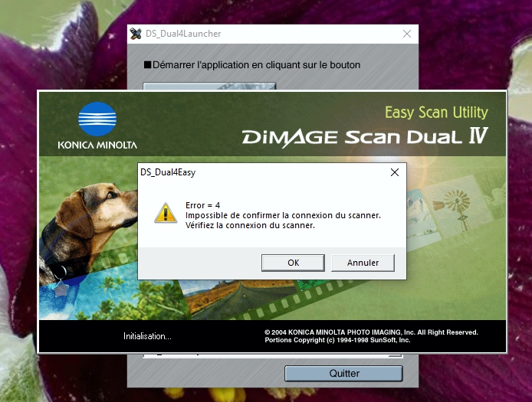Click the yellow warning triangle icon

166,213
